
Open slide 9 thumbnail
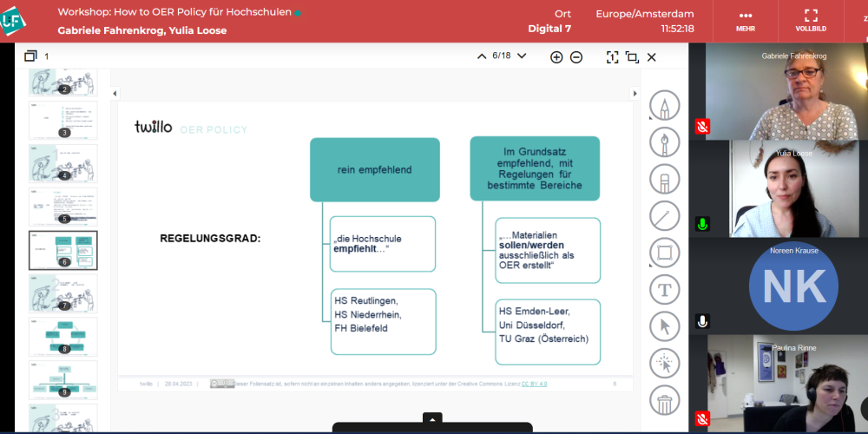click(x=63, y=380)
